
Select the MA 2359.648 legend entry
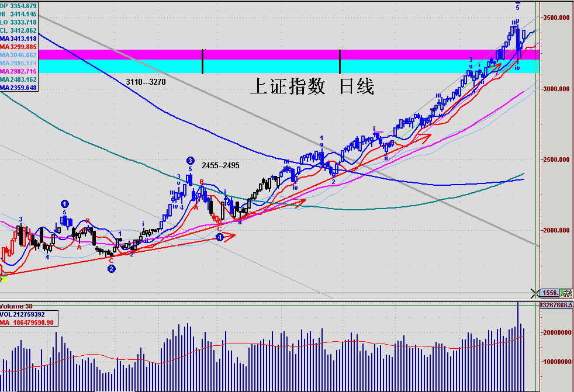pyautogui.click(x=18, y=88)
